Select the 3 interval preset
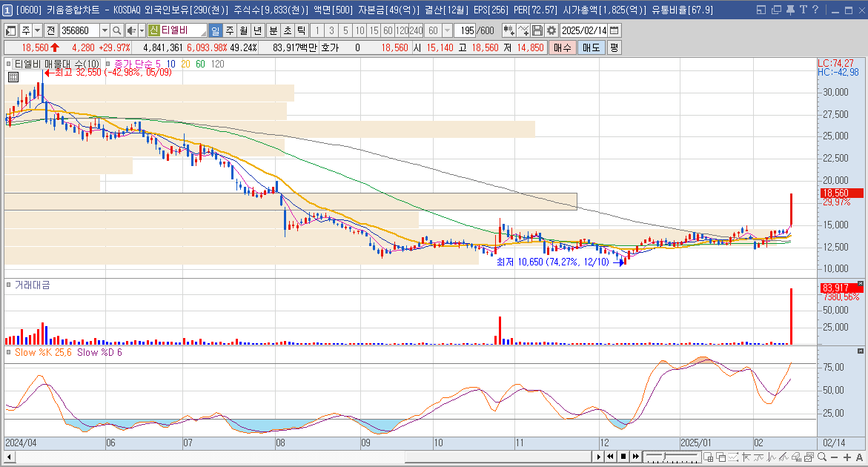The height and width of the screenshot is (467, 868). coord(331,30)
